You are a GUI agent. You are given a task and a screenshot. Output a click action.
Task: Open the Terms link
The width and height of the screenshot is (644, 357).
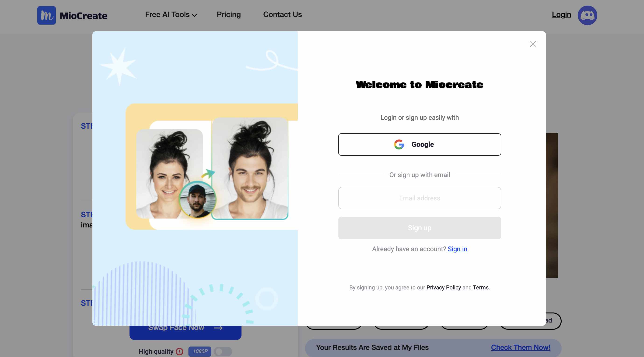point(480,287)
